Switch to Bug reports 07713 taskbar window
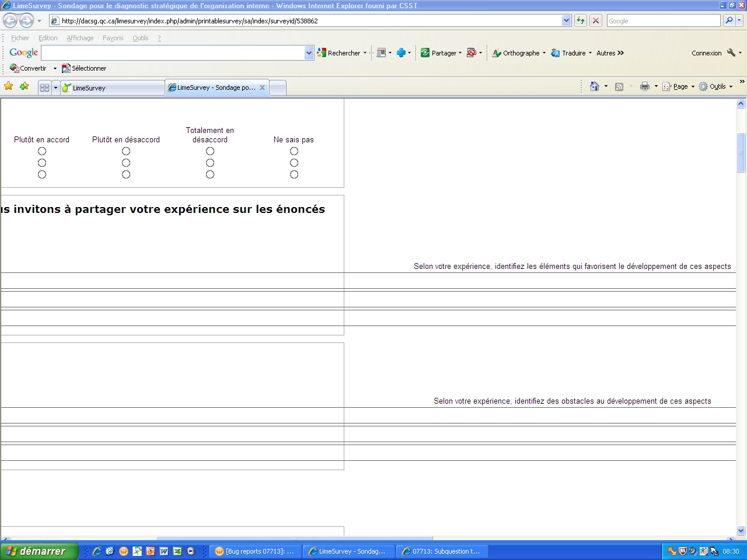 (x=255, y=551)
